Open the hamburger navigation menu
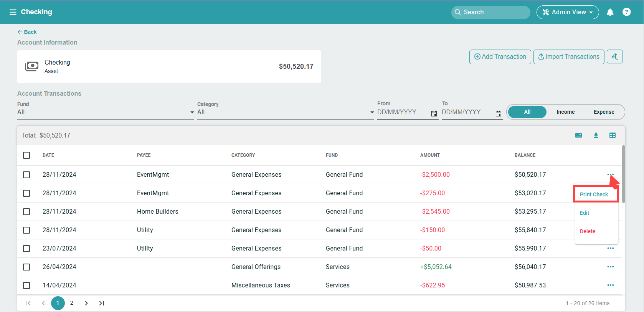The height and width of the screenshot is (312, 644). [13, 12]
